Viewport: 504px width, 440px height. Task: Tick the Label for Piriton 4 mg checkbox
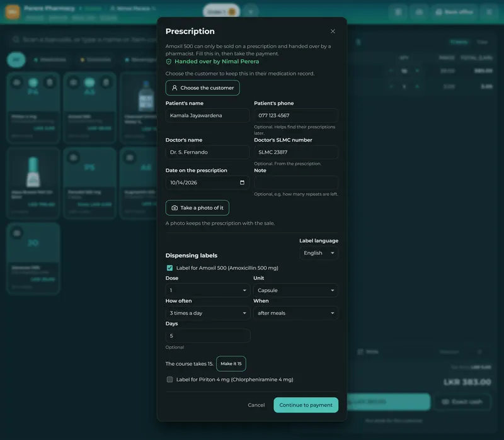169,380
